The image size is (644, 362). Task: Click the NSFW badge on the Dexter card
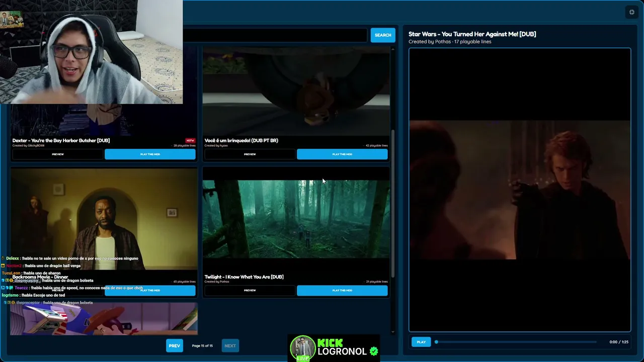click(190, 140)
